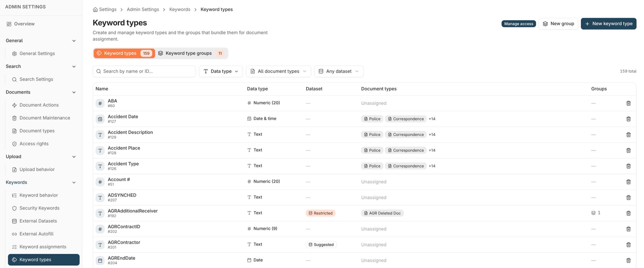Delete the Accident Date keyword type
Viewport: 644px width, 268px height.
pos(628,119)
